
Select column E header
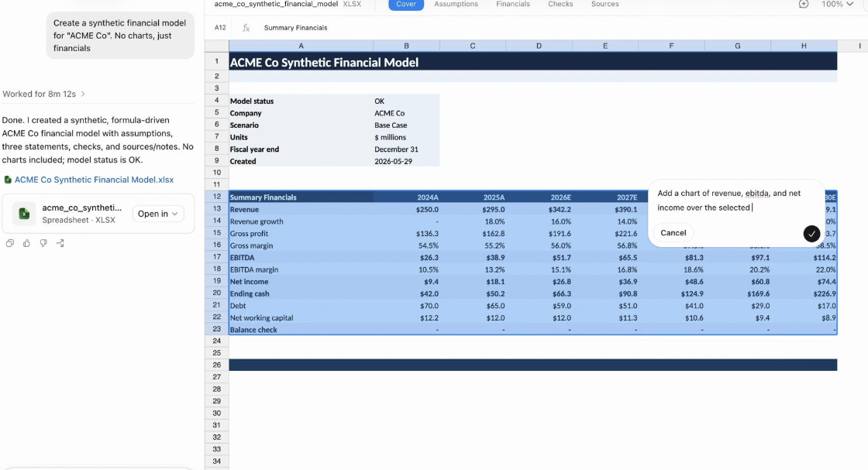605,46
